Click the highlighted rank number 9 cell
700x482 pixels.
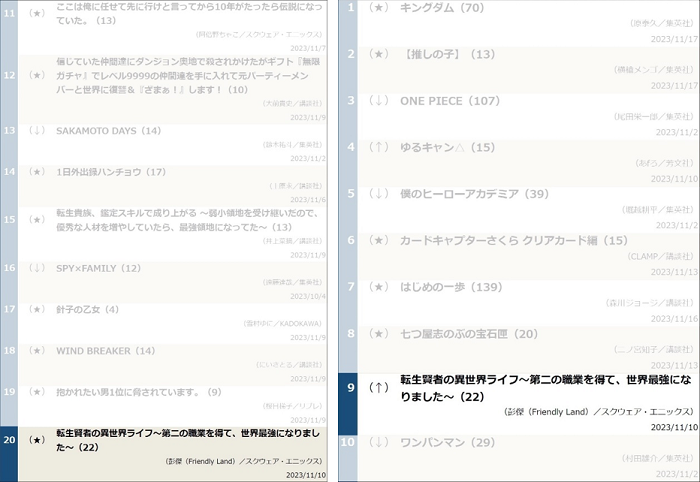pyautogui.click(x=348, y=404)
